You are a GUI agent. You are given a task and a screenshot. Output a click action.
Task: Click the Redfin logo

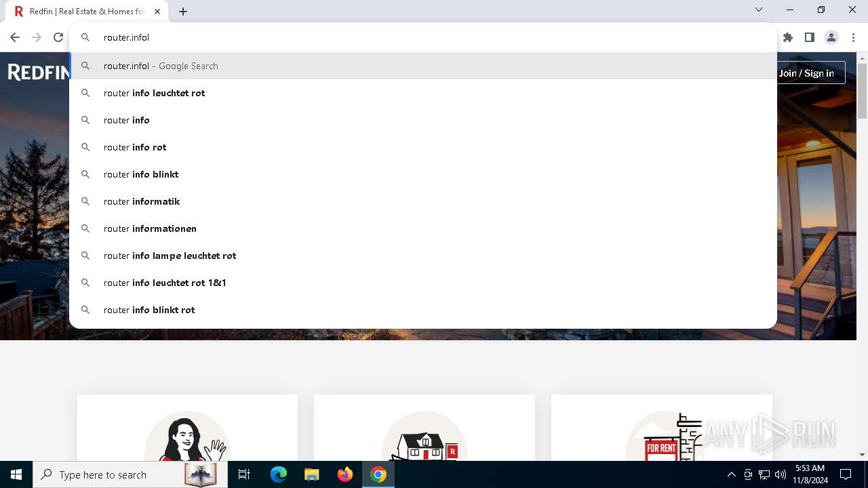click(x=39, y=72)
